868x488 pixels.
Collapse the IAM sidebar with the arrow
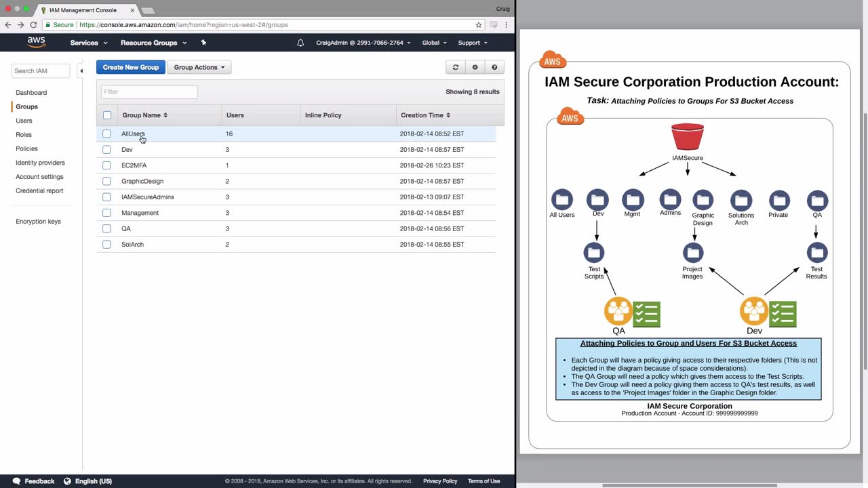[x=81, y=70]
